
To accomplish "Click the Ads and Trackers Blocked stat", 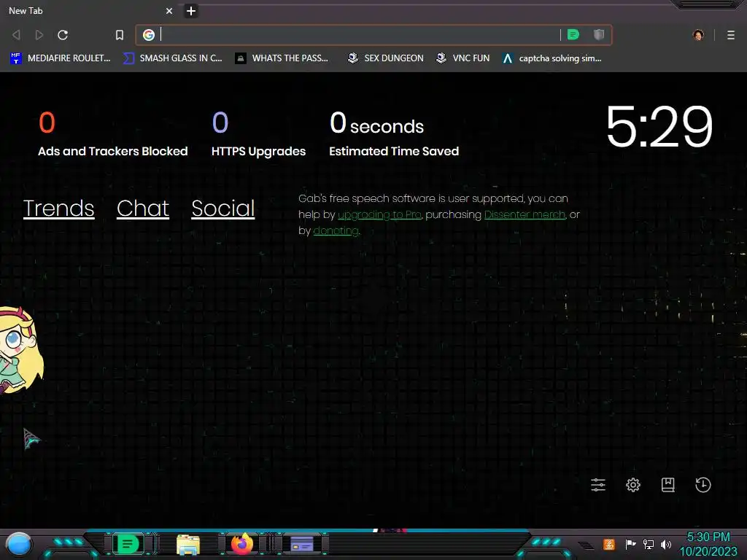I will [113, 134].
